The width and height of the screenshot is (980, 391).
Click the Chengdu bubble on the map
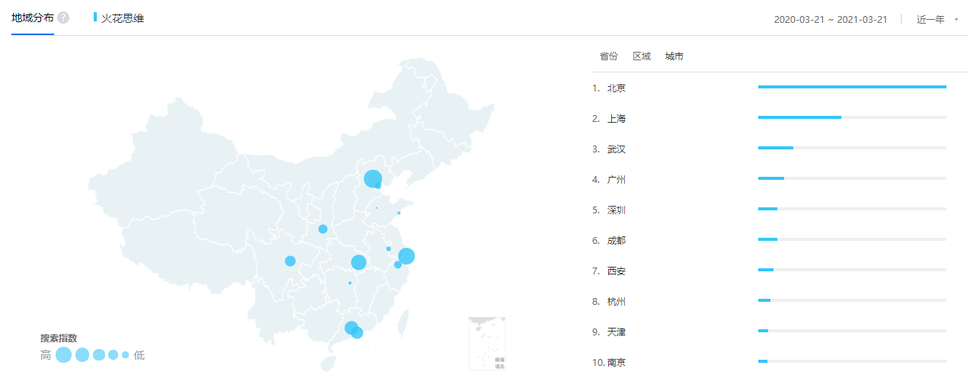[290, 261]
